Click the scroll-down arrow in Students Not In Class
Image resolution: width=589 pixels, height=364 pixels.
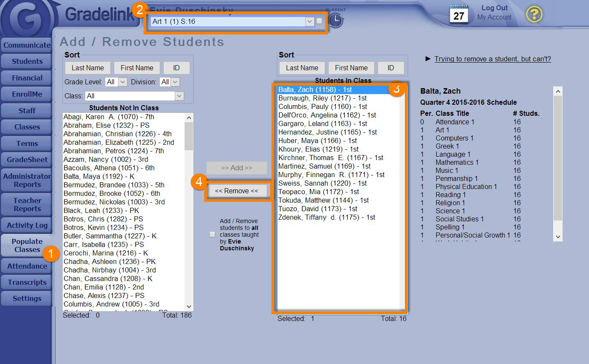pos(189,307)
